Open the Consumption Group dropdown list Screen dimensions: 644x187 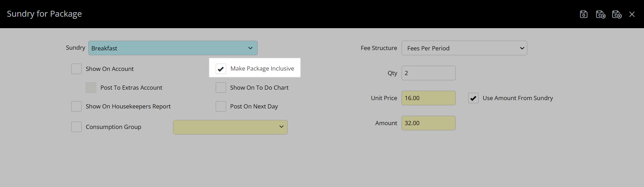(230, 127)
